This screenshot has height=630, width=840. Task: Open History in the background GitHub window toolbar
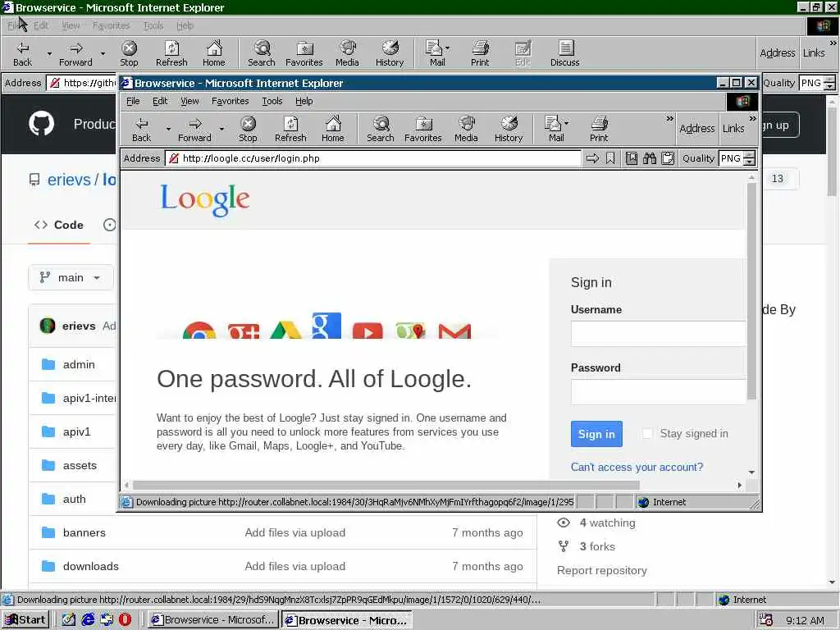click(x=390, y=53)
